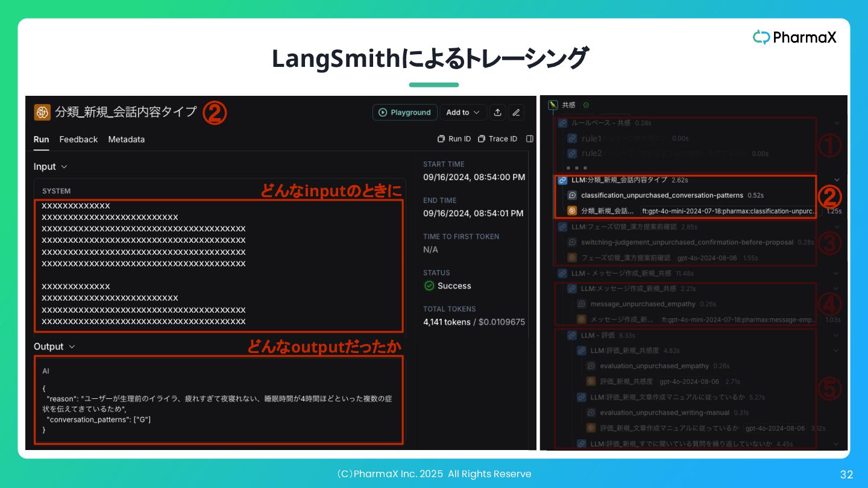The image size is (868, 488).
Task: Select switching-judgement_unpurchased_confirmation-before-proposal row
Action: pyautogui.click(x=692, y=242)
